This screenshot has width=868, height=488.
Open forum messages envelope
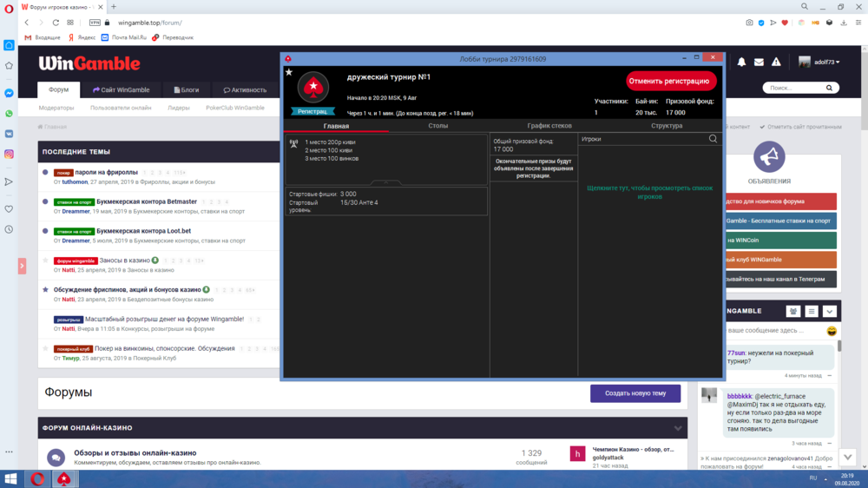[x=759, y=62]
